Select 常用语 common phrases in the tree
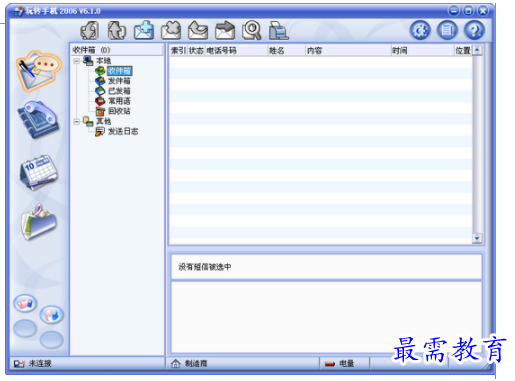 (119, 101)
